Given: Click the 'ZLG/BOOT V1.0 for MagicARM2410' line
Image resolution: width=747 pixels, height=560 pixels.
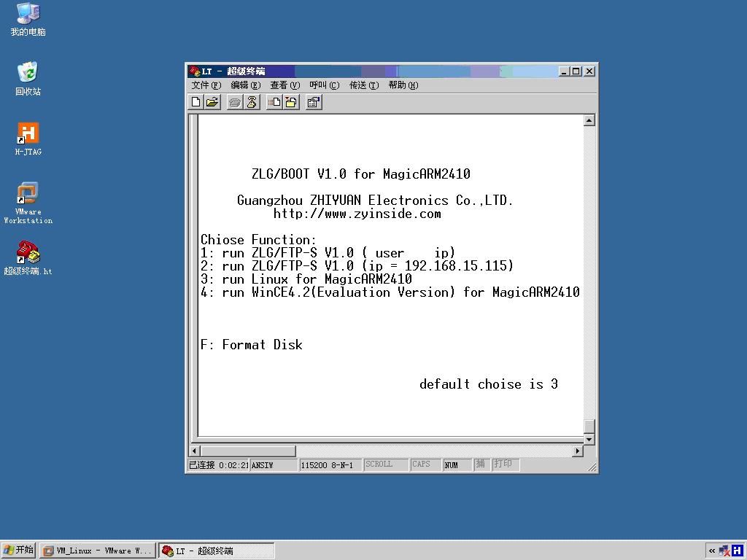Looking at the screenshot, I should pyautogui.click(x=361, y=174).
